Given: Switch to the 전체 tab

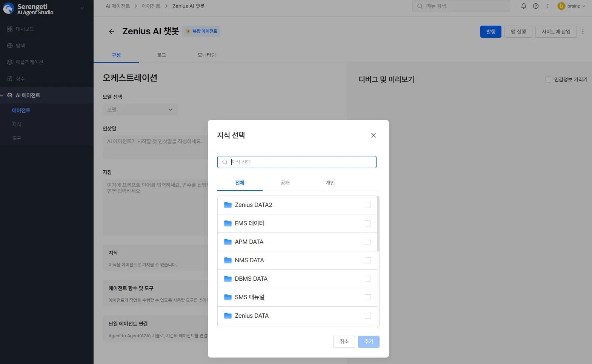Looking at the screenshot, I should coord(240,183).
